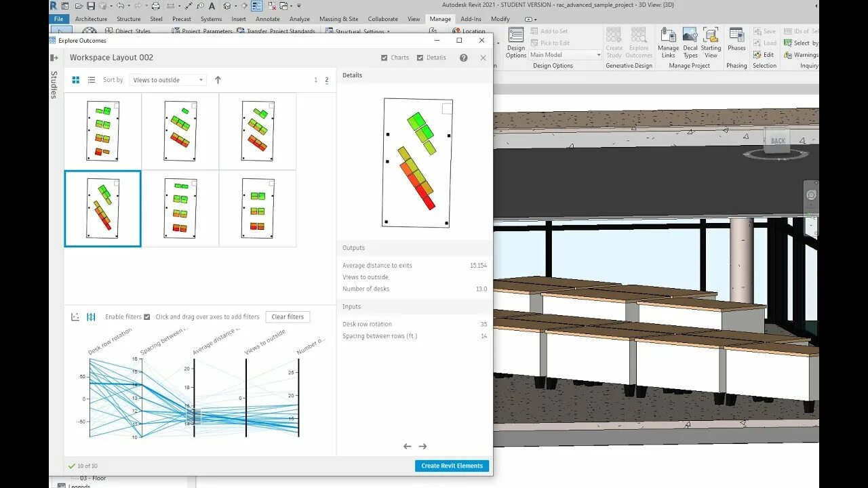Click the Revit application logo
The height and width of the screenshot is (488, 868).
pos(54,5)
